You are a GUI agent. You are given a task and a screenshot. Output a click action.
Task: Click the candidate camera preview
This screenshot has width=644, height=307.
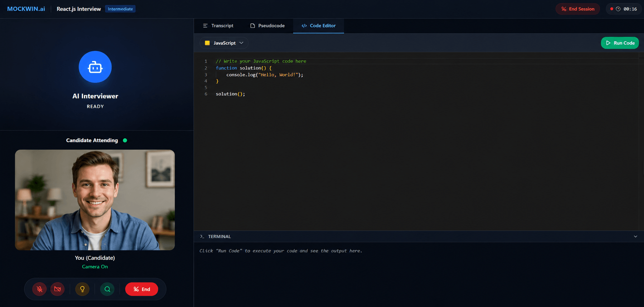95,200
